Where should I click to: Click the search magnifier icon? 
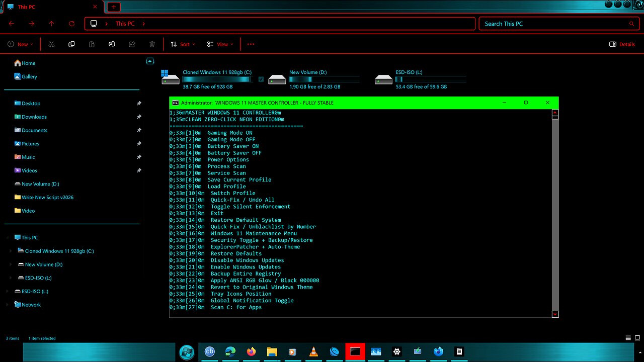pyautogui.click(x=631, y=24)
